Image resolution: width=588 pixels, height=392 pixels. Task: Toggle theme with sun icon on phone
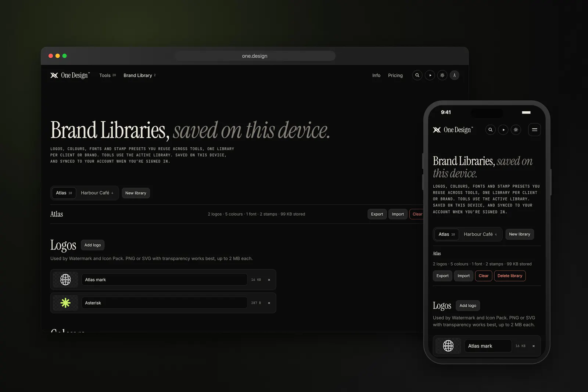[x=516, y=130]
